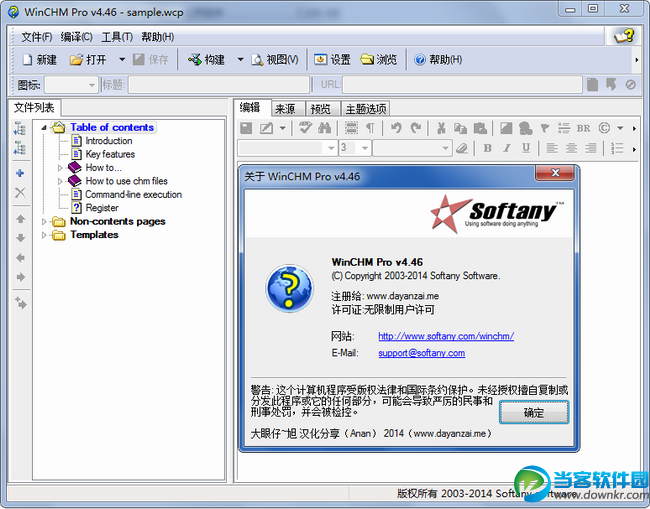Click the 视图(V) toolbar button
This screenshot has width=650, height=509.
pos(274,60)
